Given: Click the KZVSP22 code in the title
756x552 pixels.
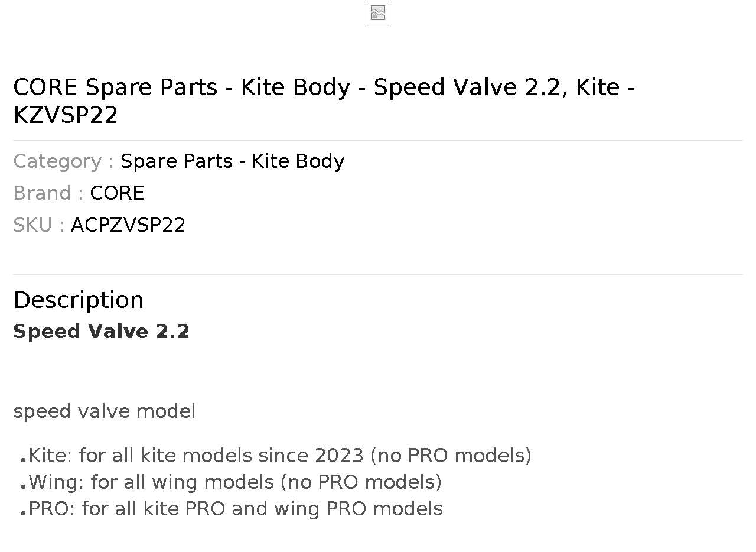Looking at the screenshot, I should (x=66, y=115).
